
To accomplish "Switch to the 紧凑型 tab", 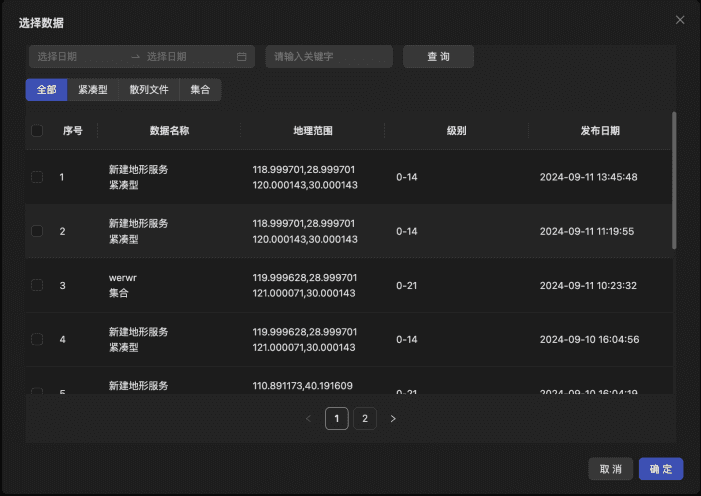I will [93, 90].
